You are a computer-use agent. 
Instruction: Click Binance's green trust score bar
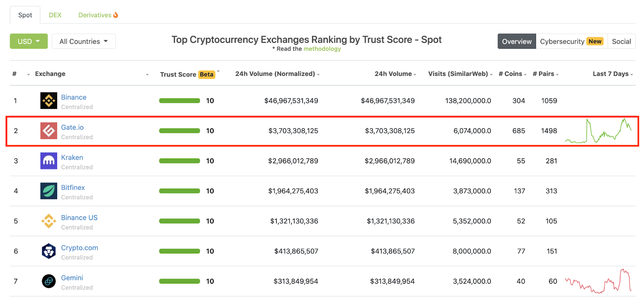point(180,101)
